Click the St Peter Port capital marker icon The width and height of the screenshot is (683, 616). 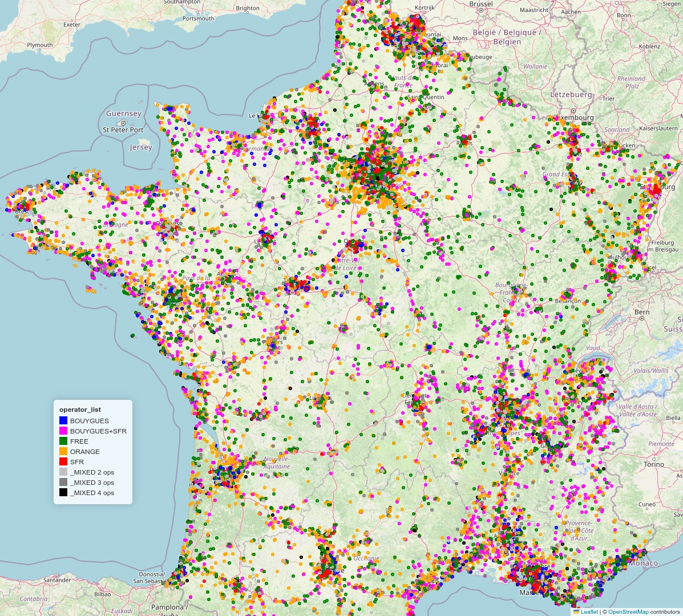pos(123,122)
